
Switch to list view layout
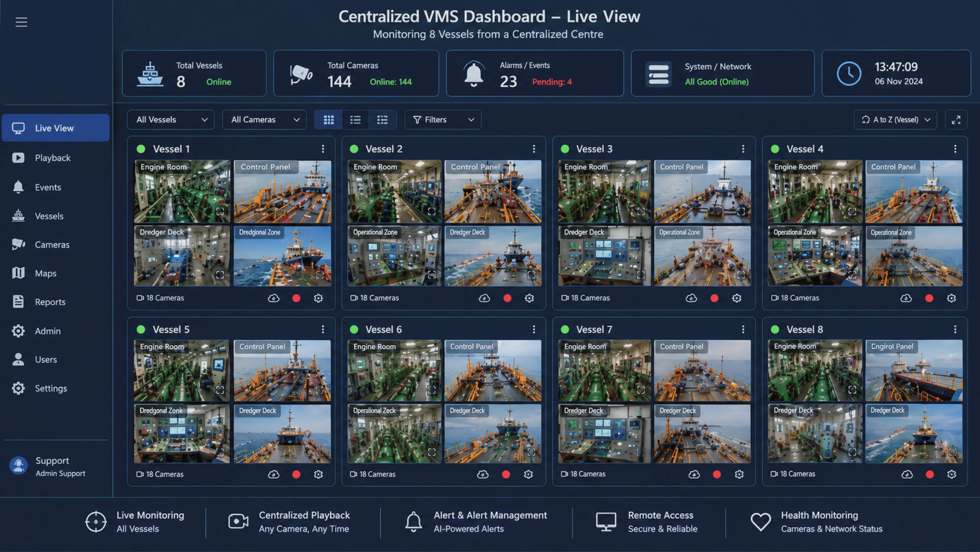[355, 120]
